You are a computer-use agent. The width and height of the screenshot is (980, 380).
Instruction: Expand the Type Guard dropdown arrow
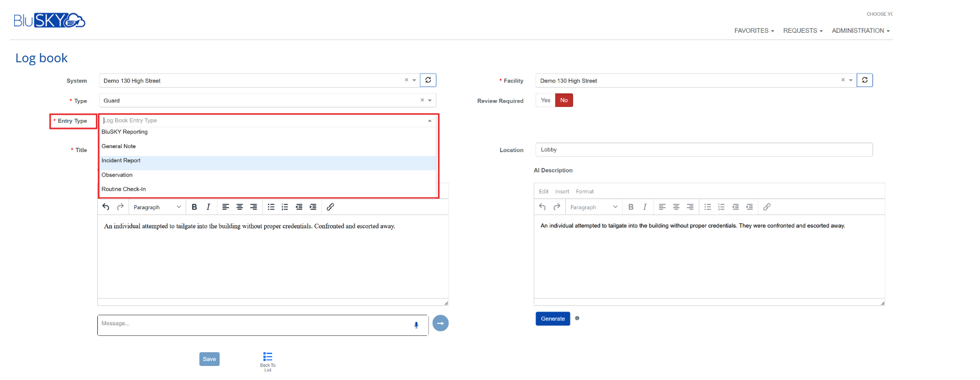pyautogui.click(x=430, y=101)
